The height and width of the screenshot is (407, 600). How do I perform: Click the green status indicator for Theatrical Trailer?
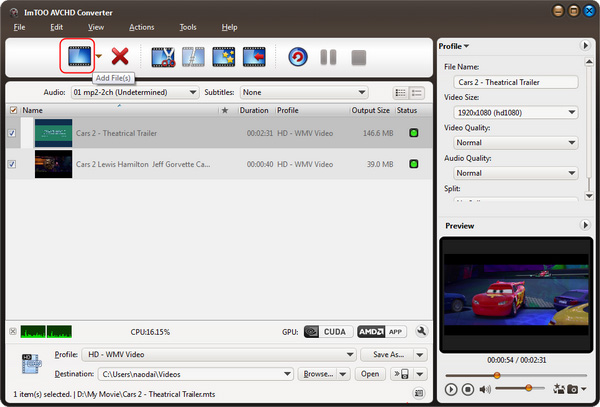tap(414, 133)
